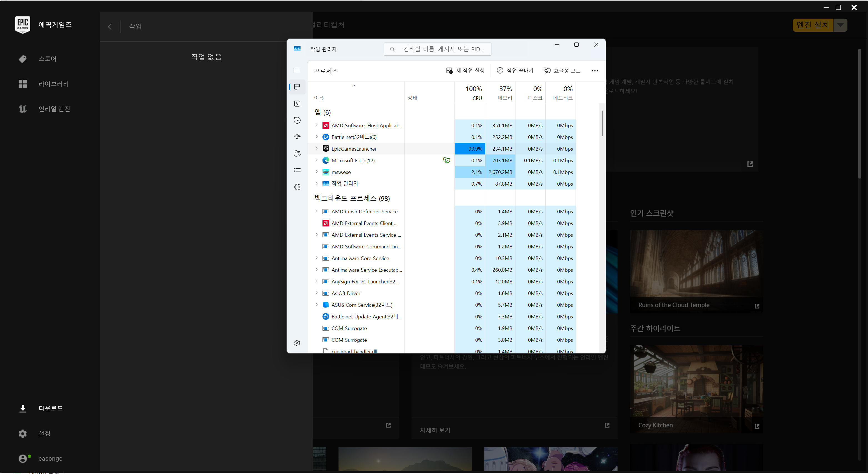Screen dimensions: 868x474
Task: Click the AMD Software Host Application icon
Action: pyautogui.click(x=326, y=125)
